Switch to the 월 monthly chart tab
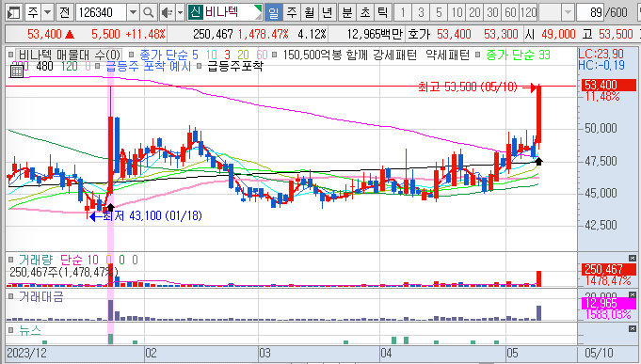The width and height of the screenshot is (641, 364). (x=310, y=12)
